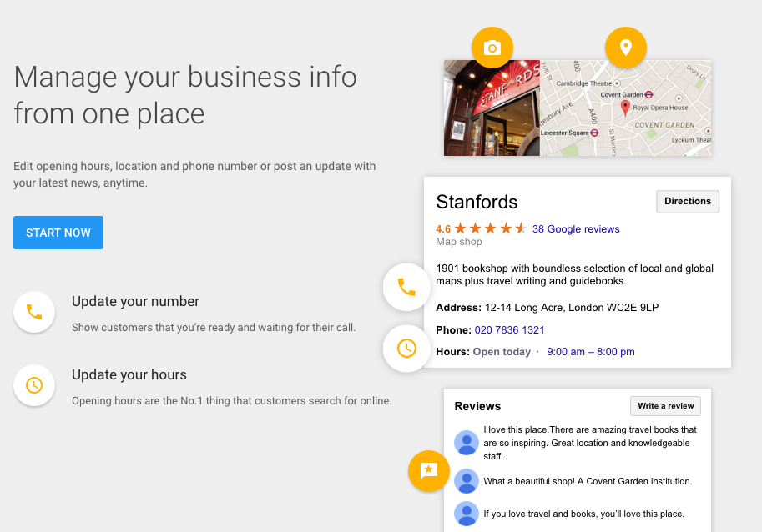The image size is (762, 532).
Task: Click the clock icon beside Update your hours
Action: pos(33,385)
